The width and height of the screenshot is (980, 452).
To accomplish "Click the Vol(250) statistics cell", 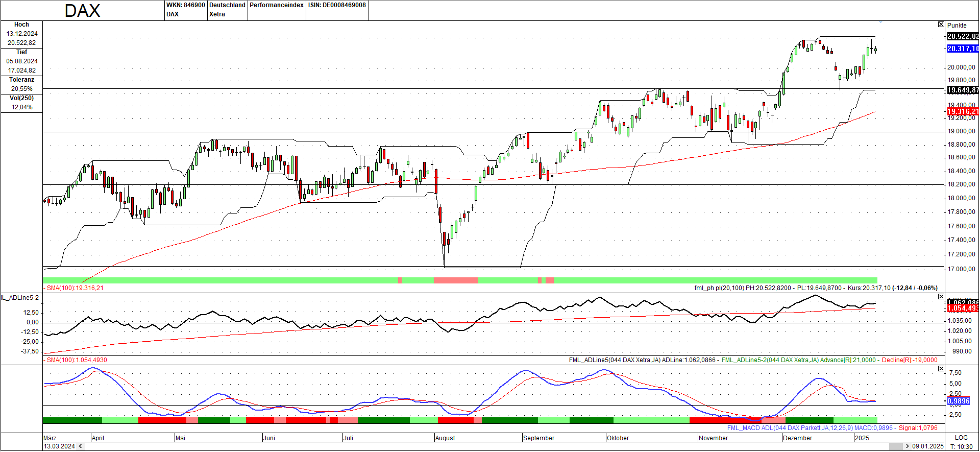I will pyautogui.click(x=21, y=98).
